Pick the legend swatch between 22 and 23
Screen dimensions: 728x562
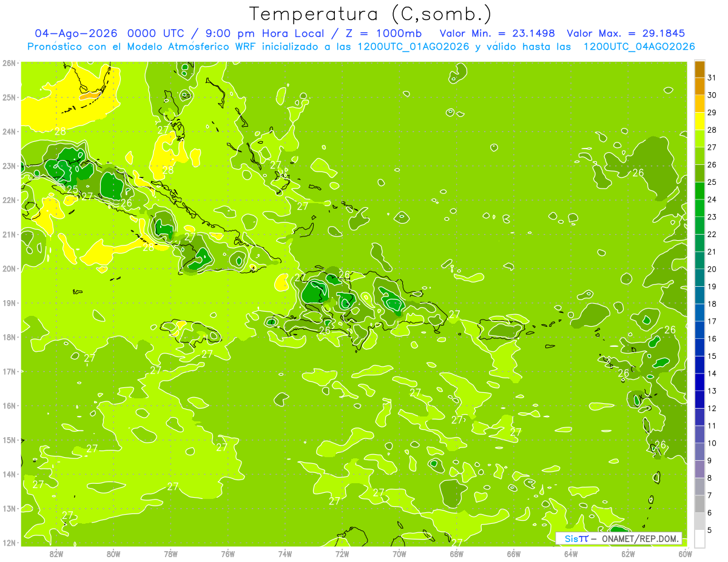pyautogui.click(x=699, y=226)
